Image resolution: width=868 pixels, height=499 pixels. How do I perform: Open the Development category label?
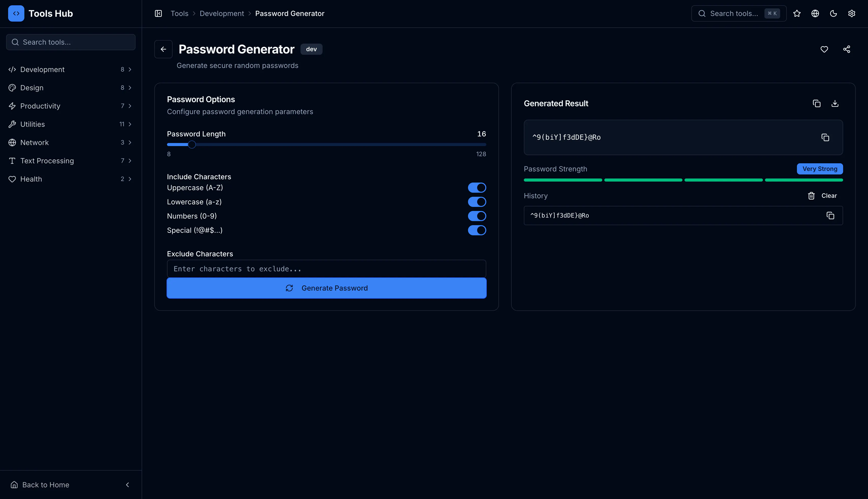(x=42, y=69)
